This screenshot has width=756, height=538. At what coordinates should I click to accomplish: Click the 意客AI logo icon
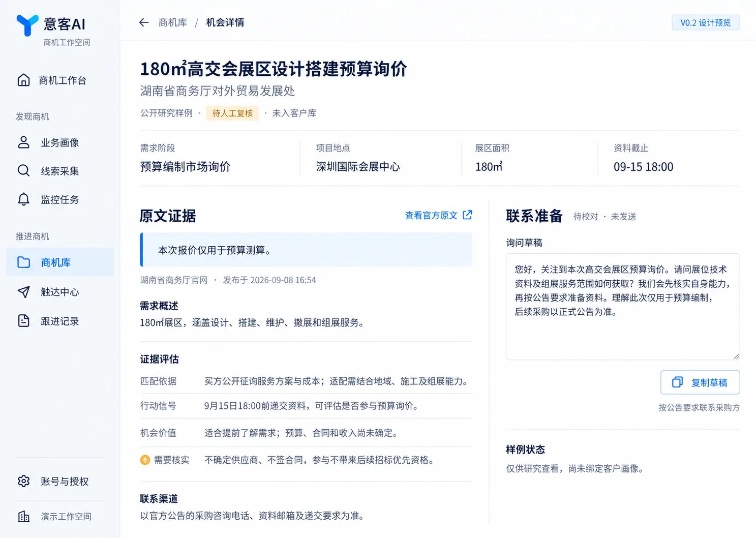coord(27,25)
